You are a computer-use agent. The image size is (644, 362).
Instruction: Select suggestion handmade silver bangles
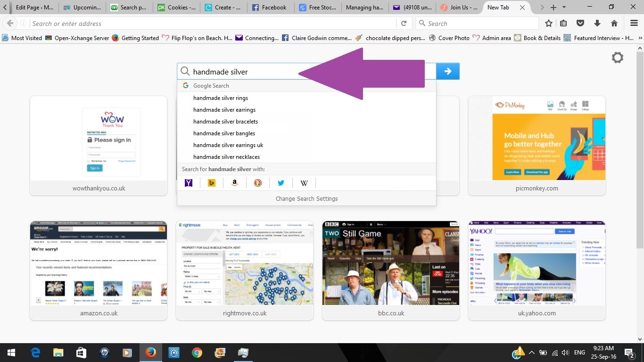click(x=306, y=133)
